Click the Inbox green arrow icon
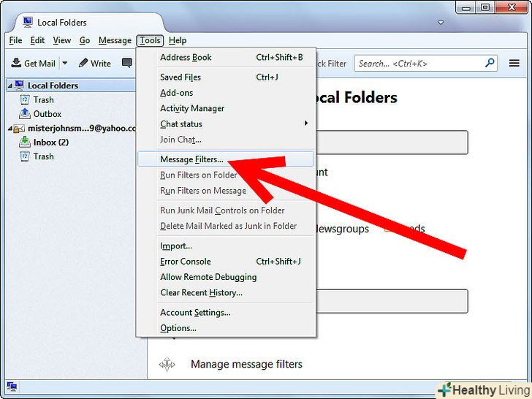 [x=24, y=142]
